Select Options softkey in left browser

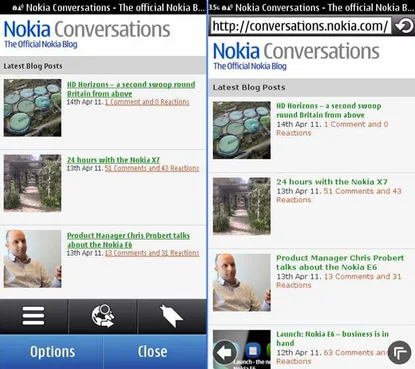52,352
